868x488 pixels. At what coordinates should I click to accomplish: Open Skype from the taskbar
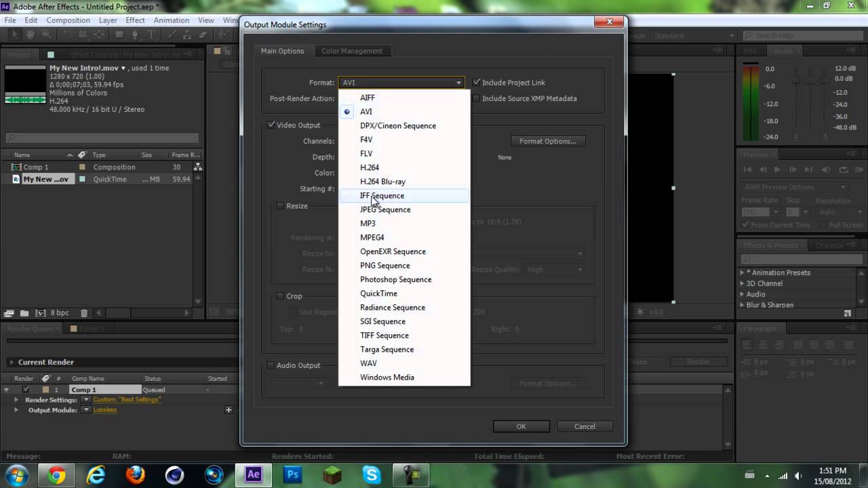coord(372,475)
